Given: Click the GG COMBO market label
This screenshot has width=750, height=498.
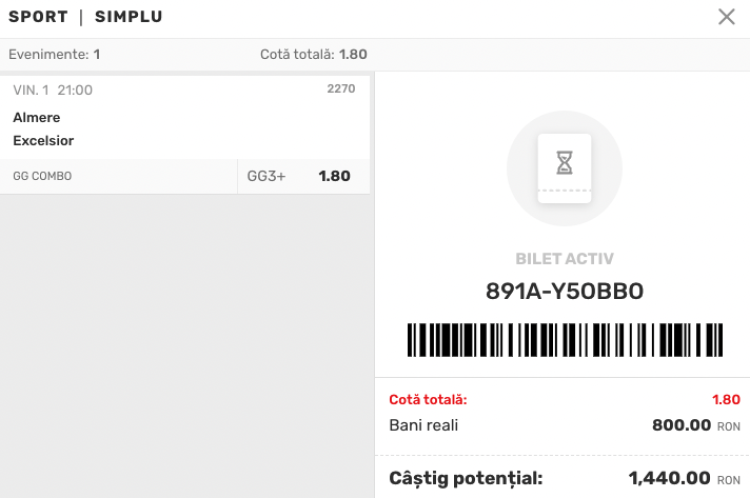Looking at the screenshot, I should (42, 177).
